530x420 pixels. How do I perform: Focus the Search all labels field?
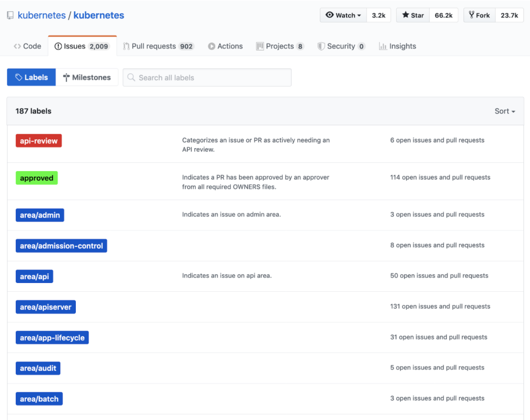tap(207, 78)
